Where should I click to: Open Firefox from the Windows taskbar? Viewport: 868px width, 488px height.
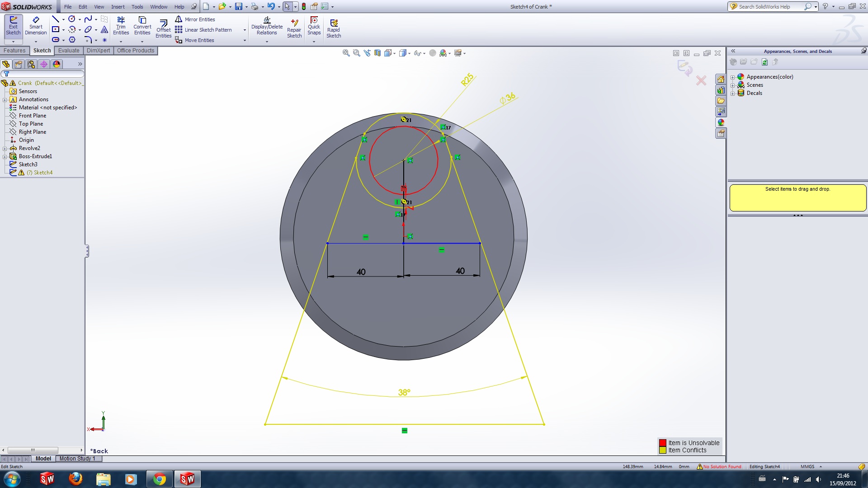pos(75,479)
